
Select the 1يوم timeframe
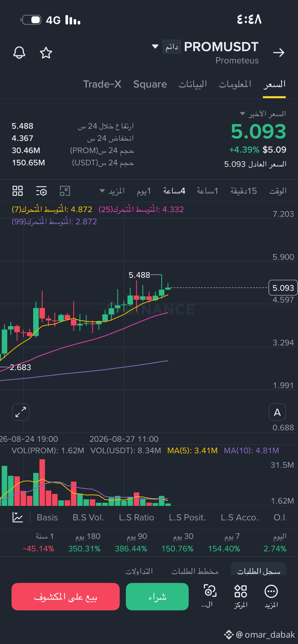[144, 191]
